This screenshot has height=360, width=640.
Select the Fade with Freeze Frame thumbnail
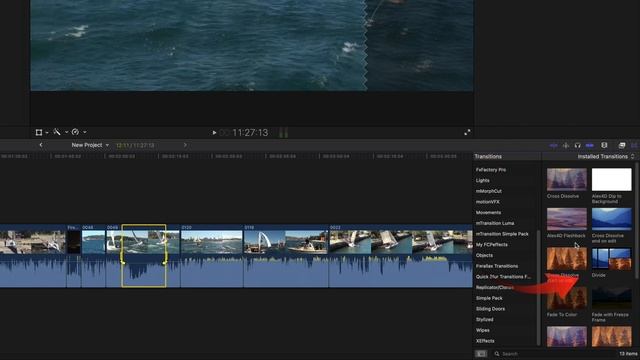(x=611, y=298)
